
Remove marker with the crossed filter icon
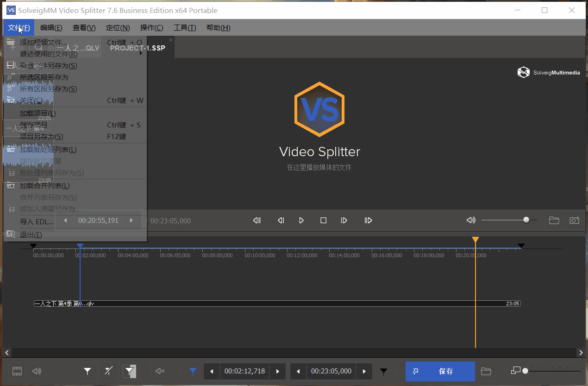pyautogui.click(x=108, y=371)
